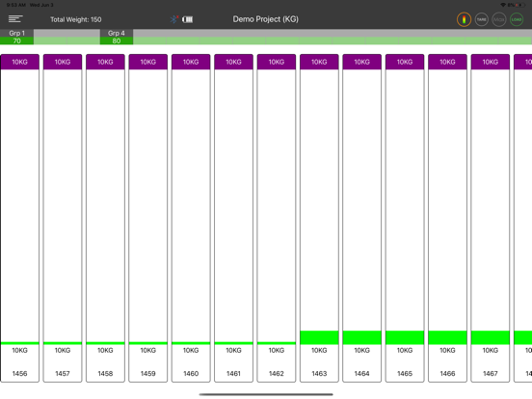The image size is (532, 399).
Task: Open the hamburger menu
Action: (15, 19)
